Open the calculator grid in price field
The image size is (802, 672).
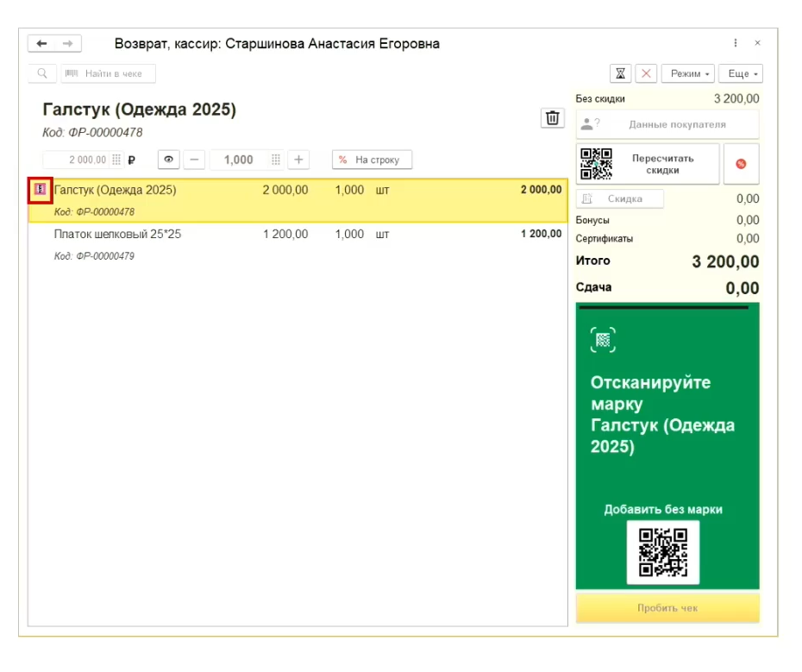coord(116,160)
